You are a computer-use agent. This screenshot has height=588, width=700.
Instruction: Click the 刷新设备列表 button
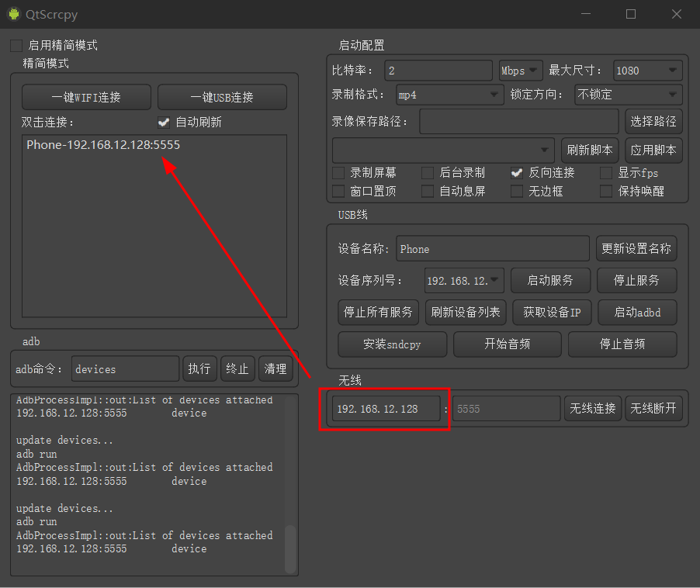(x=466, y=313)
